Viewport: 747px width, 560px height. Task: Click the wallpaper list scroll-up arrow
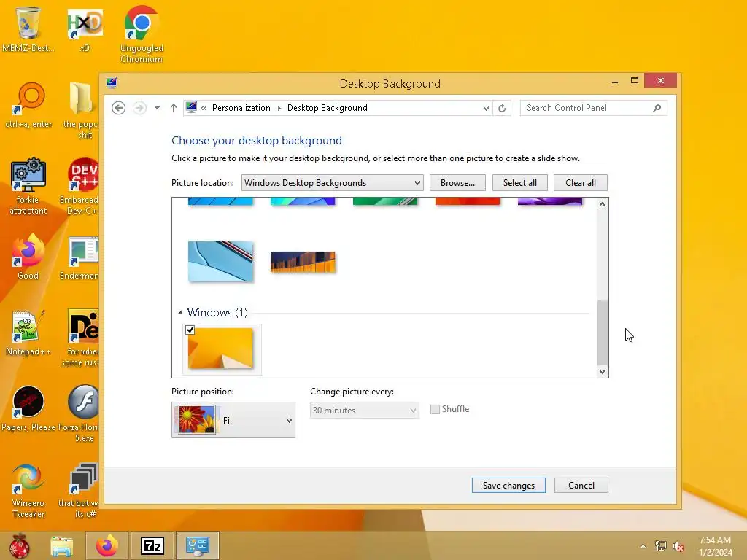[x=602, y=204]
